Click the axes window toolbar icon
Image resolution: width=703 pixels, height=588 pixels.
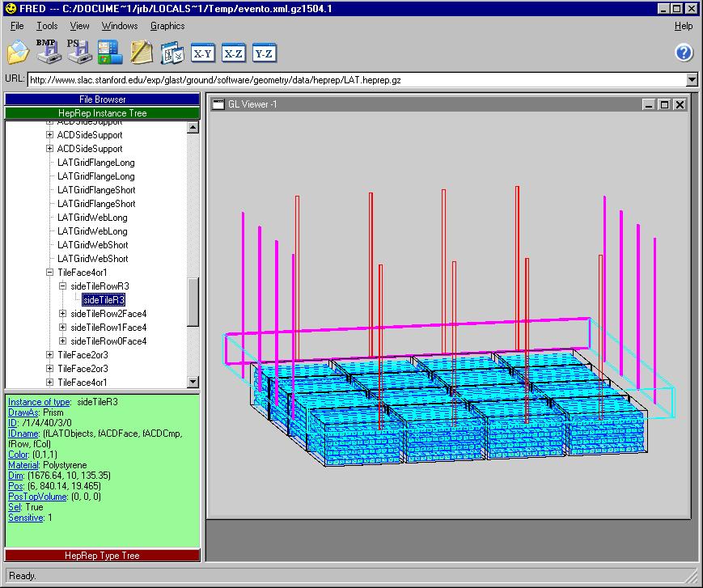pos(172,53)
